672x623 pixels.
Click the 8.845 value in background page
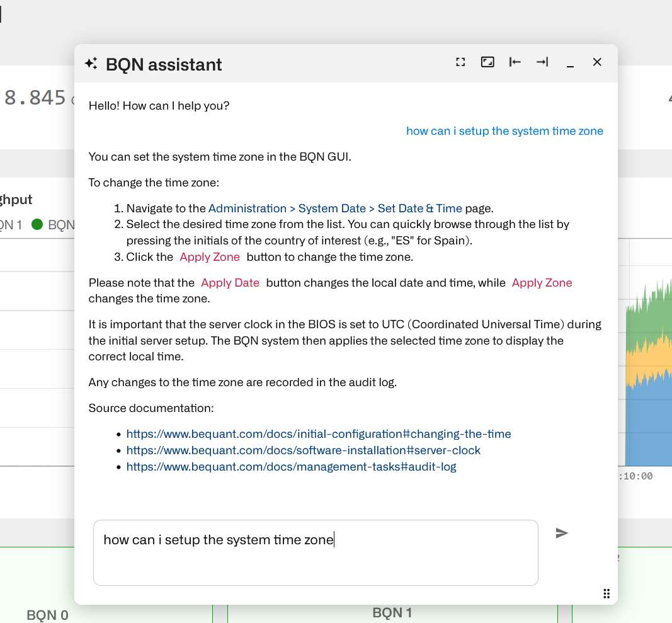(35, 98)
